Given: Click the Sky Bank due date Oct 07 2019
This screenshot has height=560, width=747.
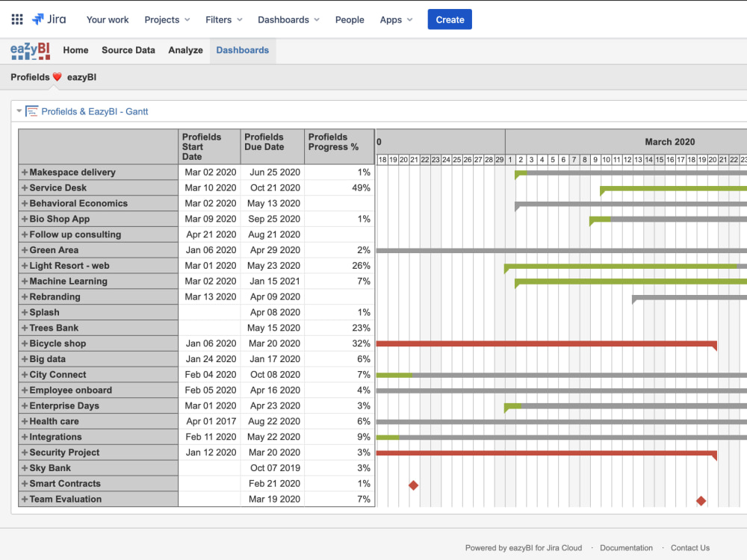Looking at the screenshot, I should (x=273, y=467).
